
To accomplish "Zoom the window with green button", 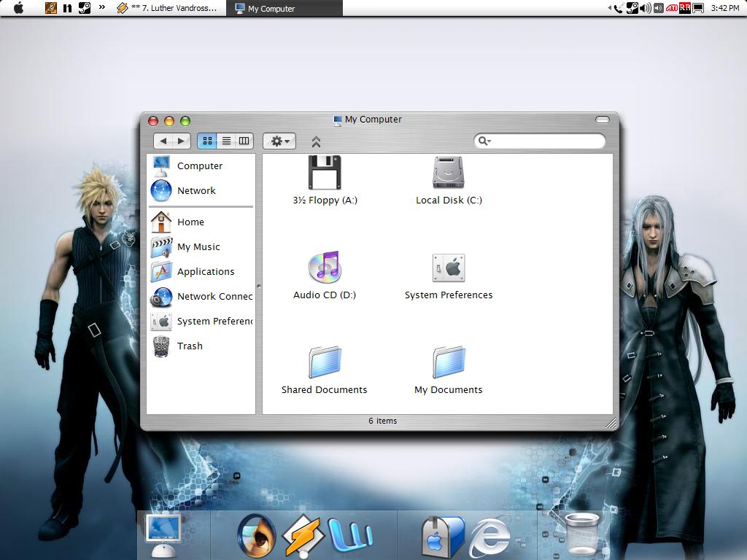I will (x=185, y=121).
